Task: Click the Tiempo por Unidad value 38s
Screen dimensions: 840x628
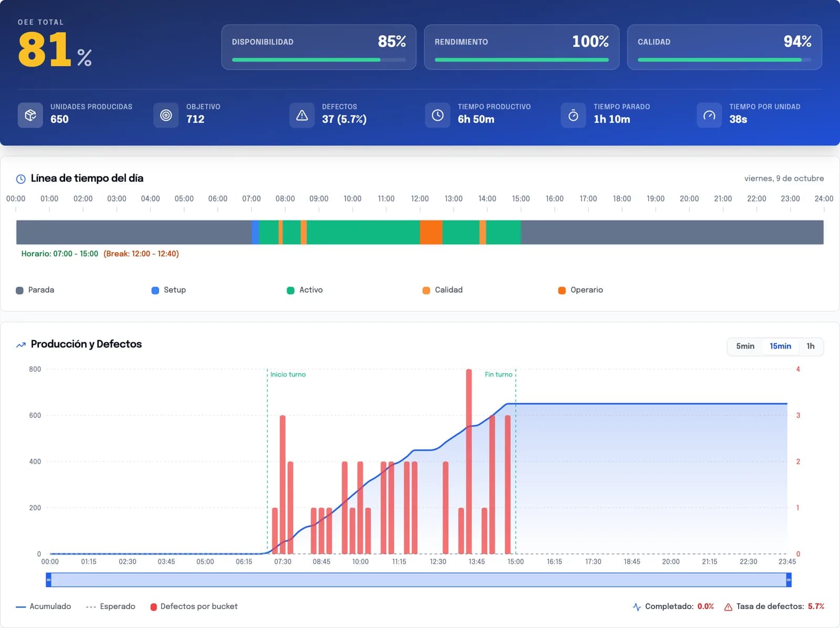Action: click(x=738, y=119)
